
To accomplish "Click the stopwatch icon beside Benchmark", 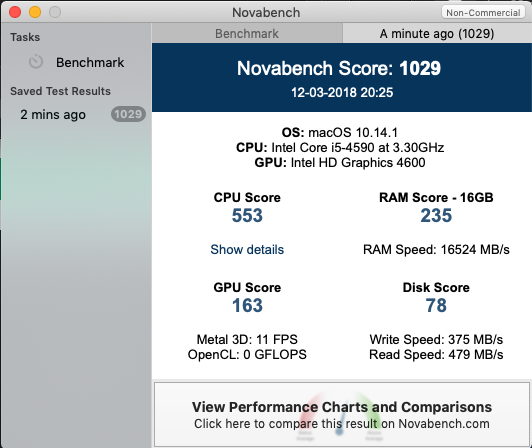I will click(x=36, y=62).
